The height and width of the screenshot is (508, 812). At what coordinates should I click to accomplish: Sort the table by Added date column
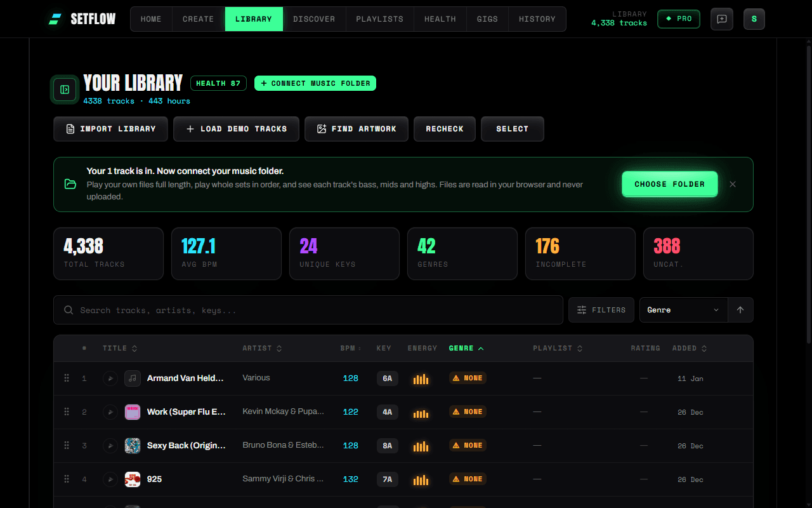click(x=690, y=348)
